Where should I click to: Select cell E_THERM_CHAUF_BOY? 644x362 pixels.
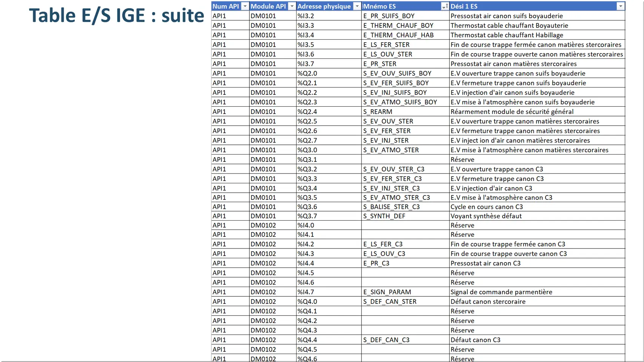(405, 25)
